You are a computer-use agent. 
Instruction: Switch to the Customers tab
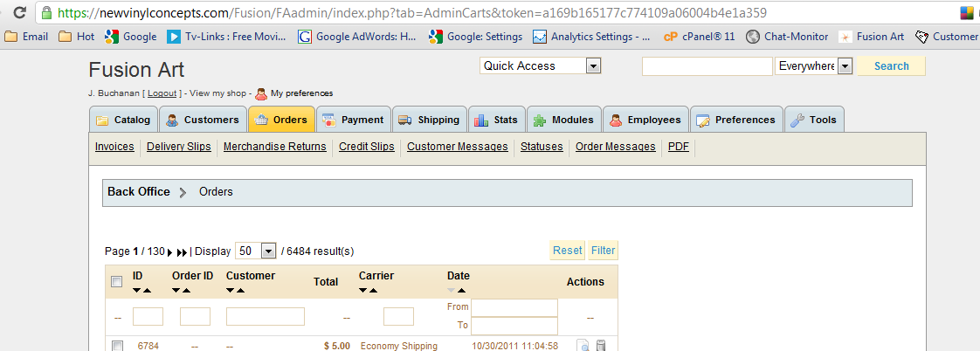(203, 120)
